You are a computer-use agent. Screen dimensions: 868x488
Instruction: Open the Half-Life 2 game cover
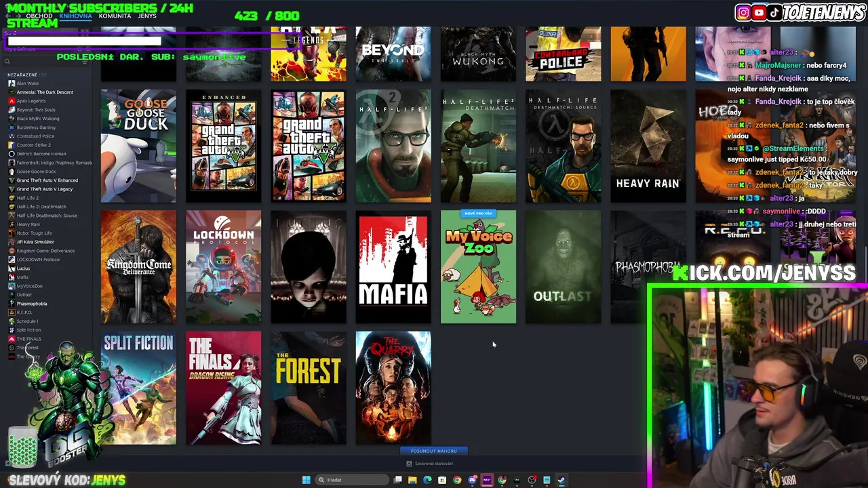pos(393,146)
